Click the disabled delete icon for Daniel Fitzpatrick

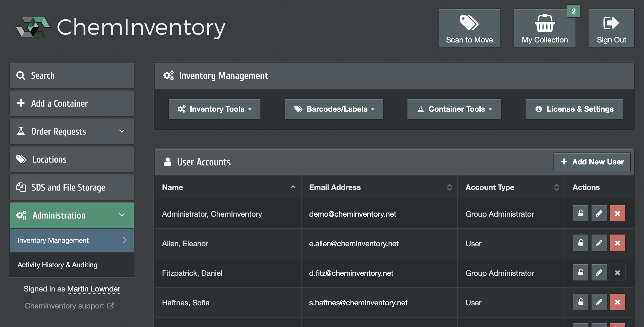click(618, 273)
